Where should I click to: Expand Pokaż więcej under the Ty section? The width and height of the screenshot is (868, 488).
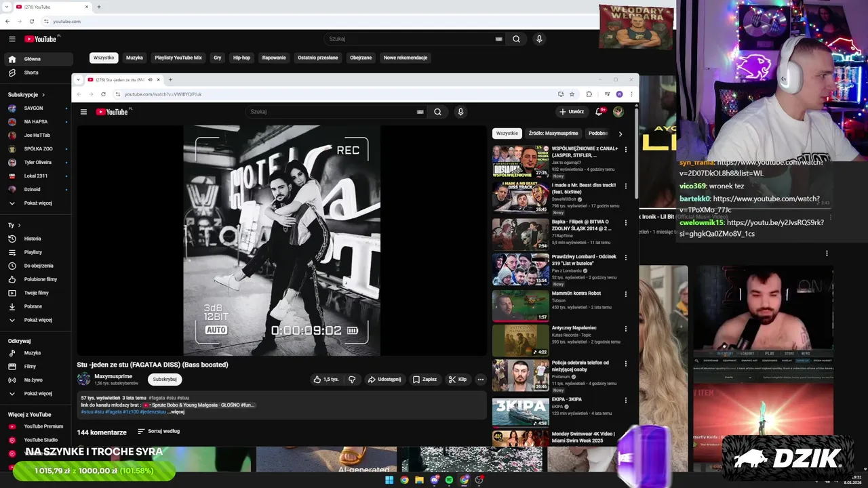pos(37,320)
